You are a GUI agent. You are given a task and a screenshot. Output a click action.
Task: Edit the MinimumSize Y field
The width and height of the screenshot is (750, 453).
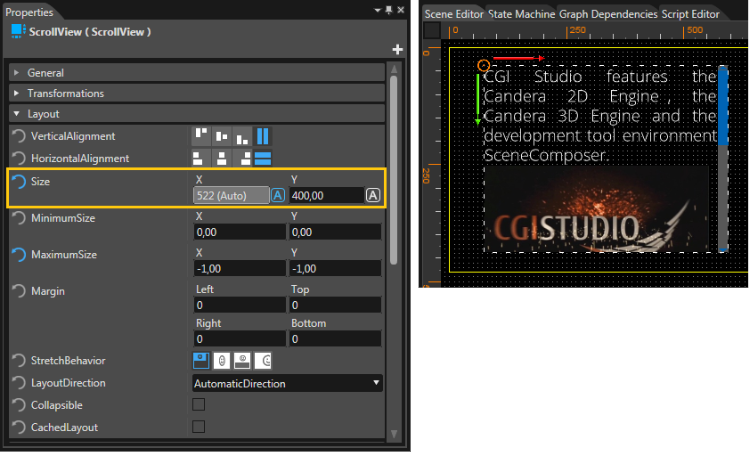click(x=335, y=232)
